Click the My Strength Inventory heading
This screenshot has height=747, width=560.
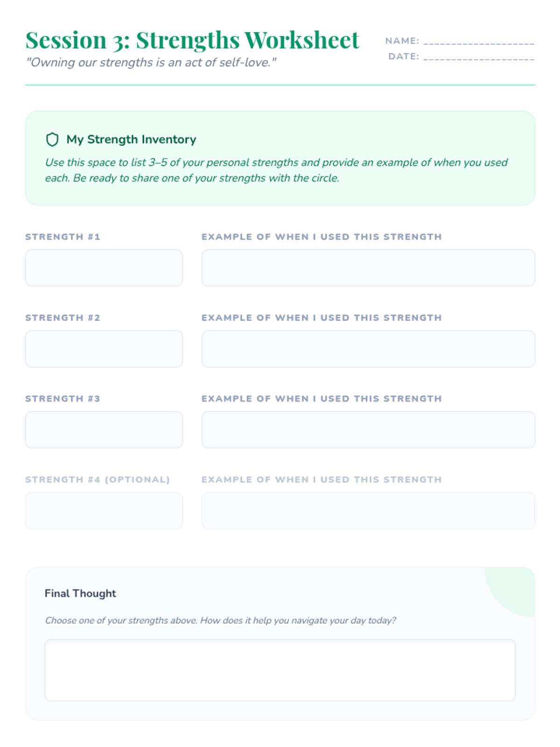pyautogui.click(x=131, y=140)
